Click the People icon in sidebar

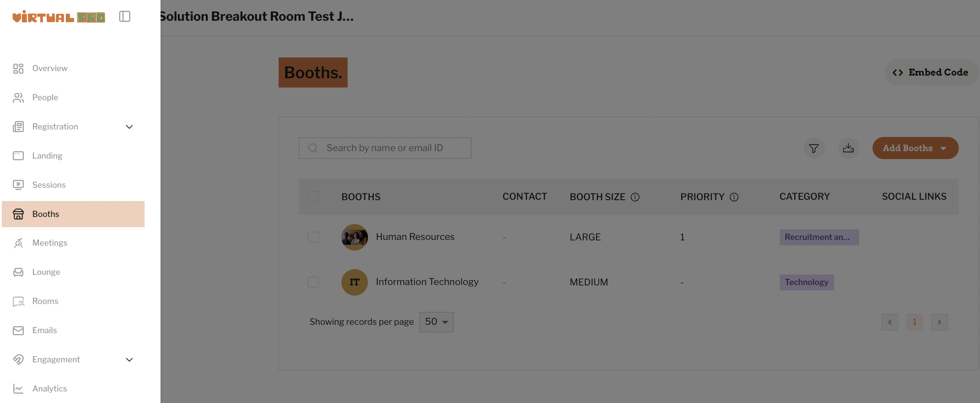point(18,98)
